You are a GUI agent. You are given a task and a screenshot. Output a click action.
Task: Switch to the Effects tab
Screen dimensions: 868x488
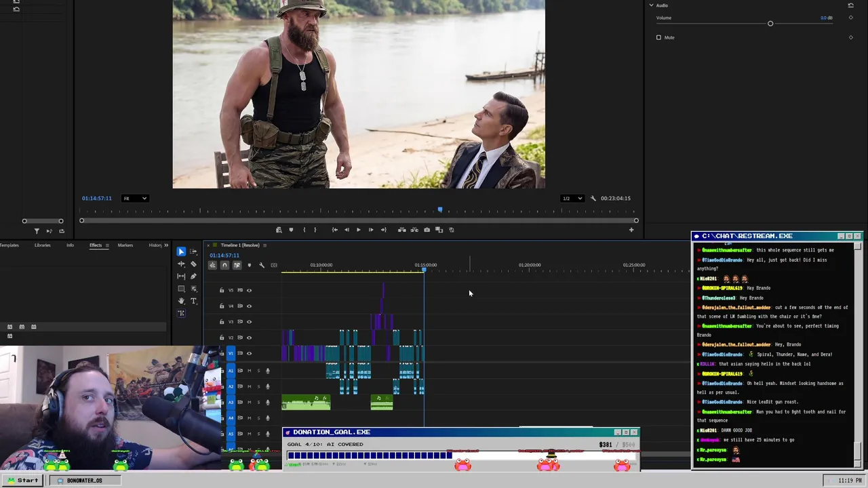point(96,245)
